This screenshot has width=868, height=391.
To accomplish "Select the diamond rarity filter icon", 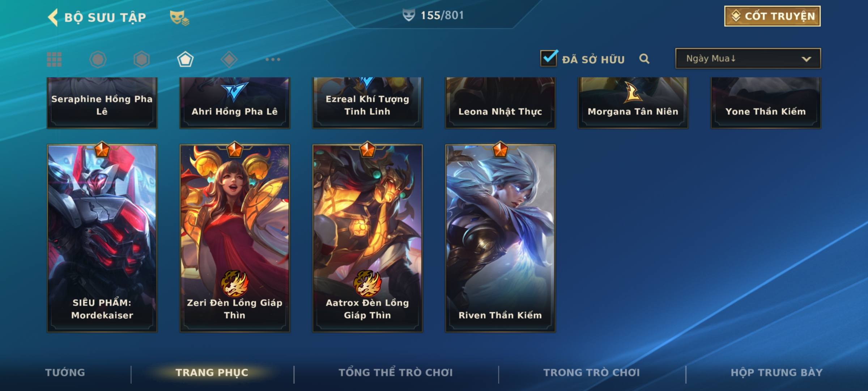I will 229,59.
